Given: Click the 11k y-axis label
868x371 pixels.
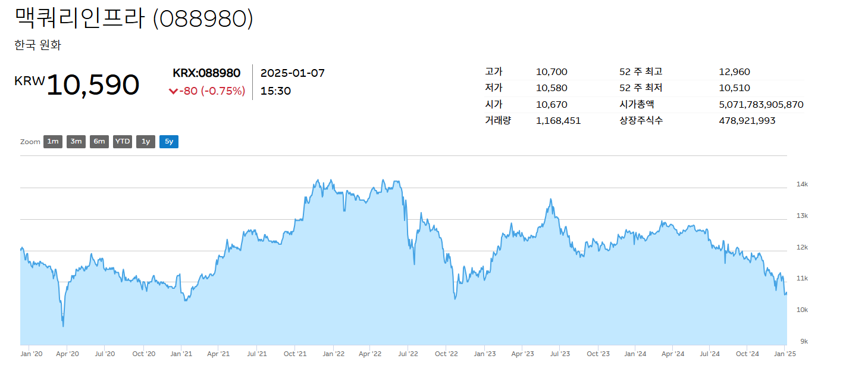Looking at the screenshot, I should 802,278.
